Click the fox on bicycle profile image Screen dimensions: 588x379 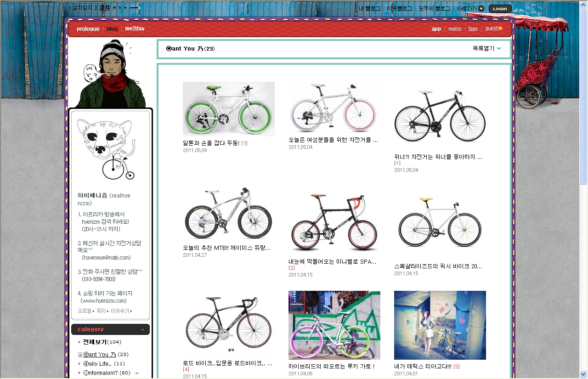point(106,149)
